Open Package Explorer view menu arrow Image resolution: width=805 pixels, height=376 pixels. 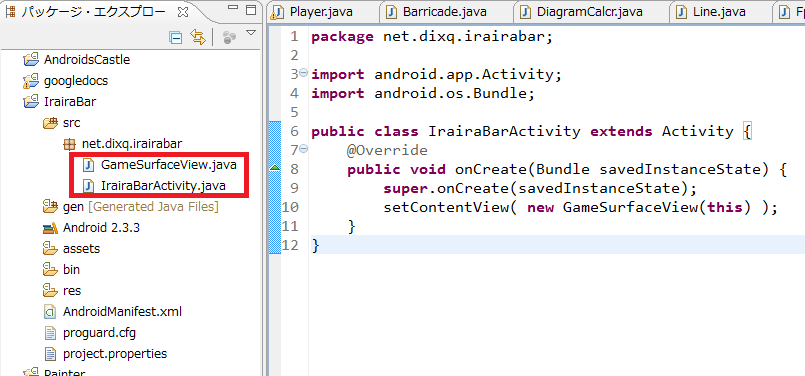(251, 33)
